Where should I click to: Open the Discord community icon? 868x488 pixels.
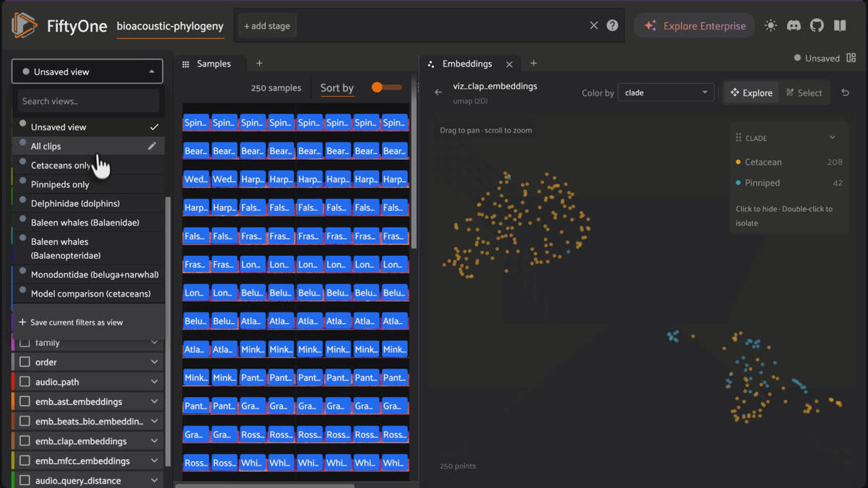coord(794,25)
